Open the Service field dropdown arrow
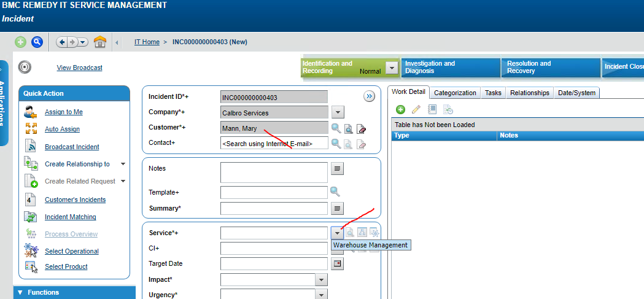 point(337,233)
